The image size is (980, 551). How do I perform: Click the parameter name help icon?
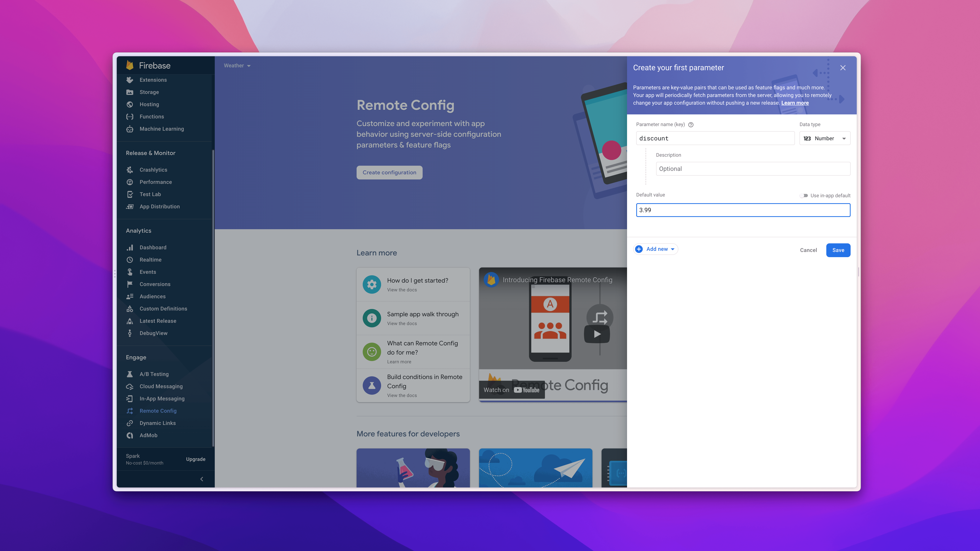coord(691,125)
